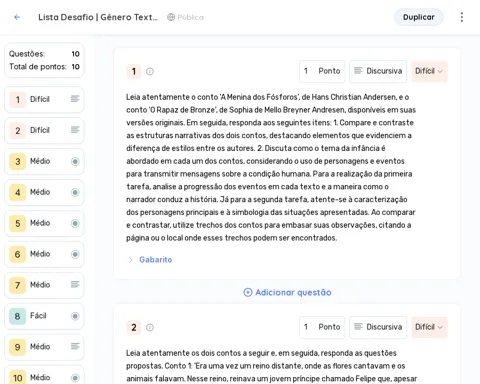Viewport: 480px width, 384px height.
Task: Click the points field of question 2
Action: click(322, 327)
